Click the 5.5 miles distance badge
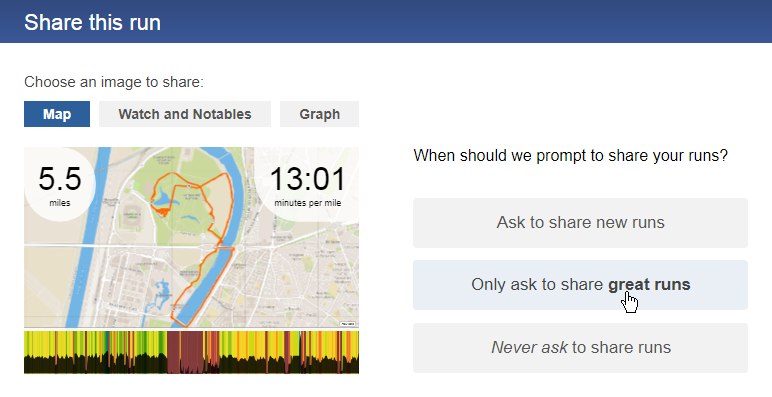The height and width of the screenshot is (397, 772). (x=60, y=185)
